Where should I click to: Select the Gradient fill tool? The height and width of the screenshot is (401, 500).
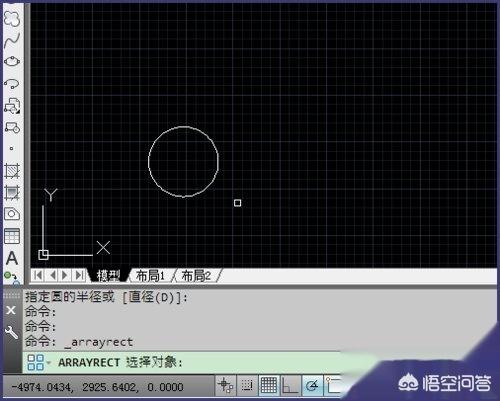click(12, 193)
